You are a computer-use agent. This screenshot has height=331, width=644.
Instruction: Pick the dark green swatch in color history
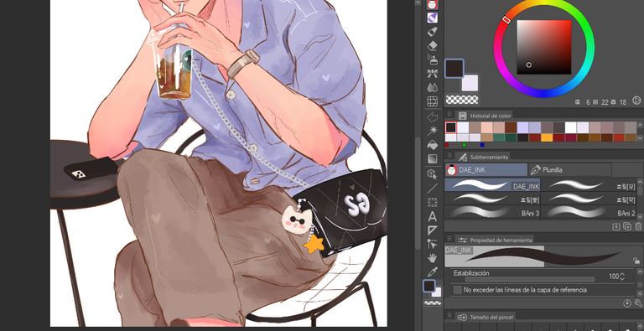point(511,137)
